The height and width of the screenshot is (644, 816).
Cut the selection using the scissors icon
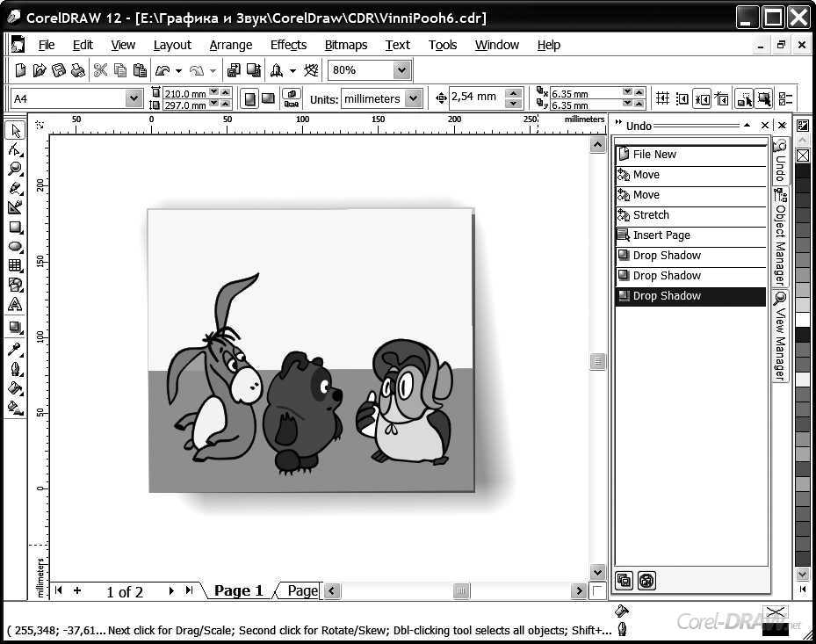[100, 69]
